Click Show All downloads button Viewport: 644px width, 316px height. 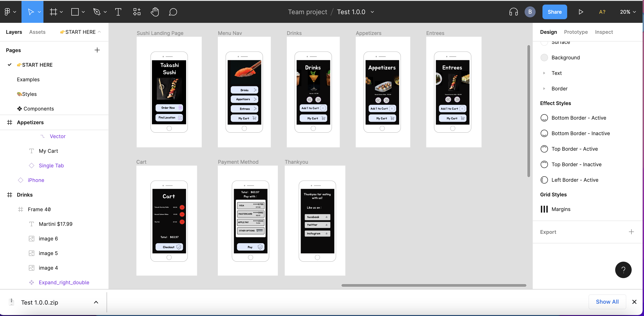pos(607,302)
